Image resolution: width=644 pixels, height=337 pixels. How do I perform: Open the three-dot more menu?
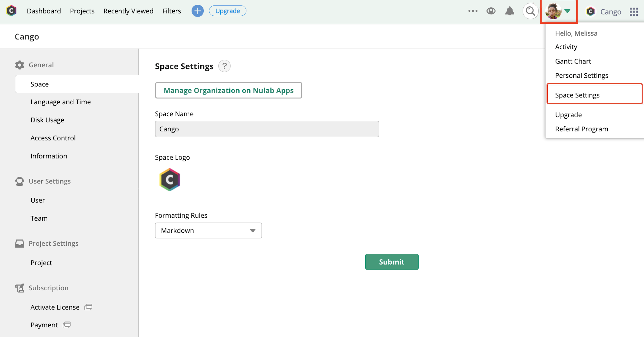coord(473,11)
